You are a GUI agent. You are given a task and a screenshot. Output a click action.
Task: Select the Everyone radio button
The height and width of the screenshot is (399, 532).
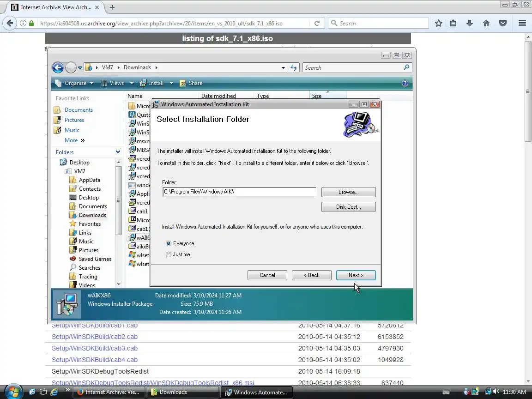tap(169, 243)
